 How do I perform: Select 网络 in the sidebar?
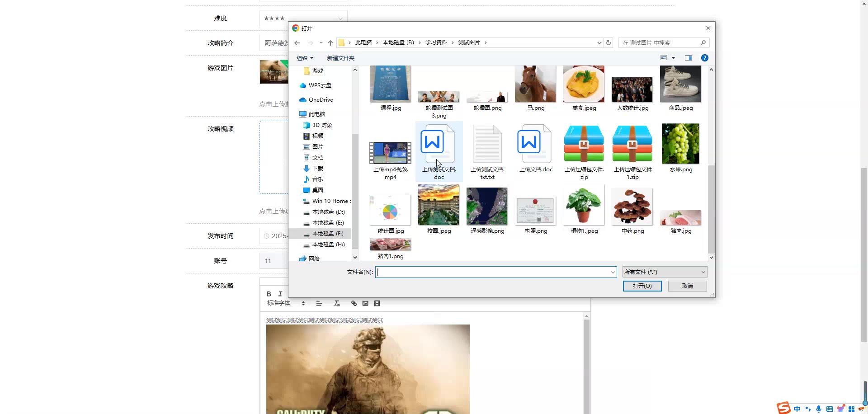(310, 259)
